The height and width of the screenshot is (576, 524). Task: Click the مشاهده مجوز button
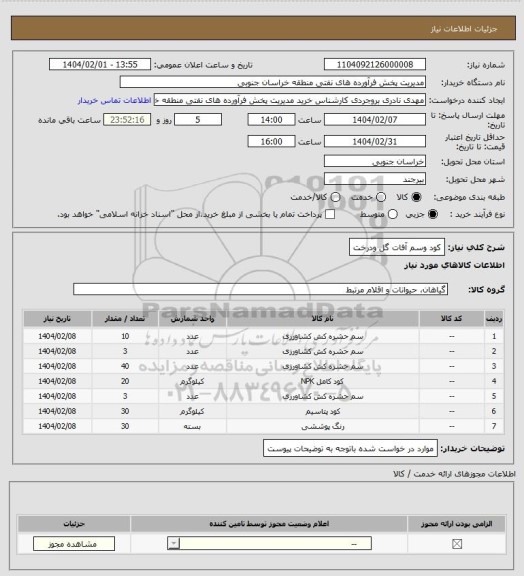click(74, 544)
